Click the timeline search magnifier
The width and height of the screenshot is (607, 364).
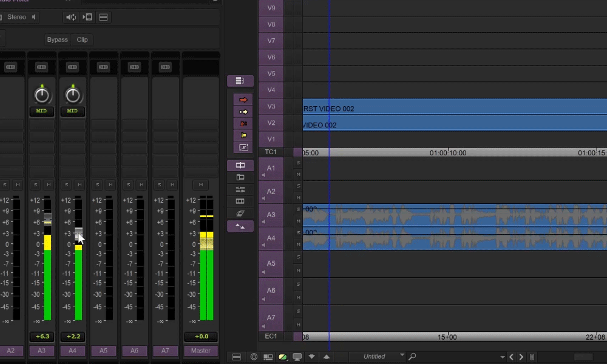point(412,356)
